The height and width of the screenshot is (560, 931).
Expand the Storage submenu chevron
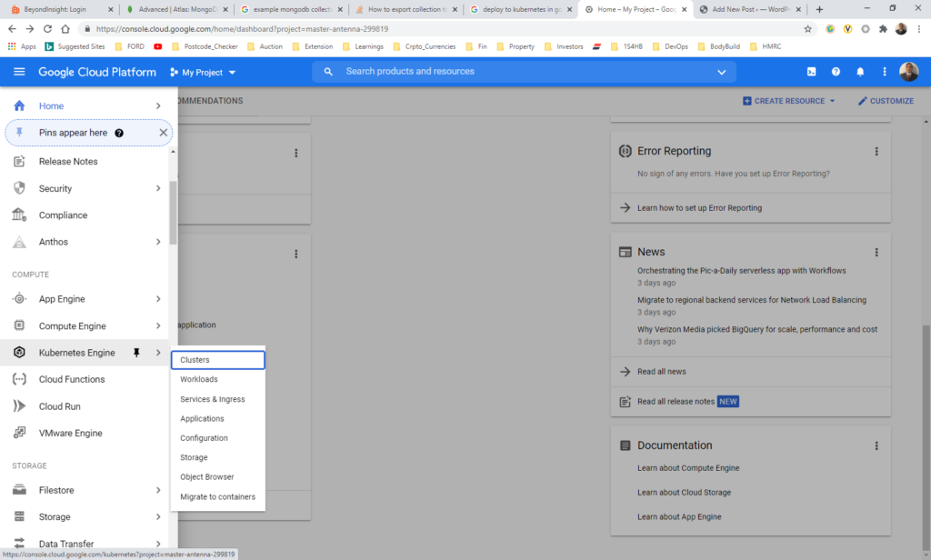tap(158, 516)
